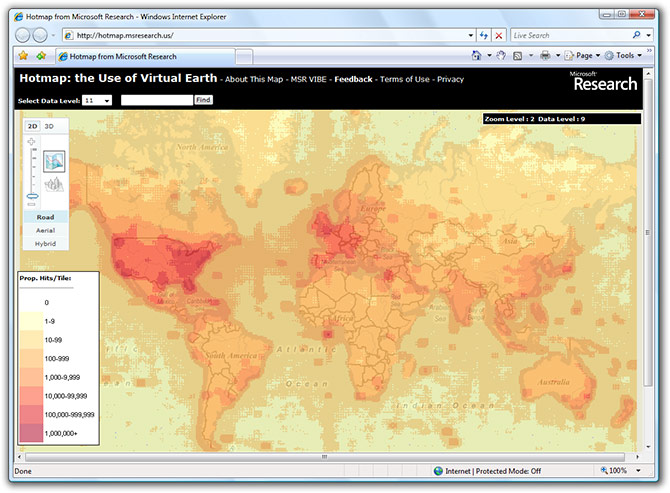Viewport: 670px width, 493px height.
Task: Click the vertical scrollbar down arrow
Action: point(648,447)
